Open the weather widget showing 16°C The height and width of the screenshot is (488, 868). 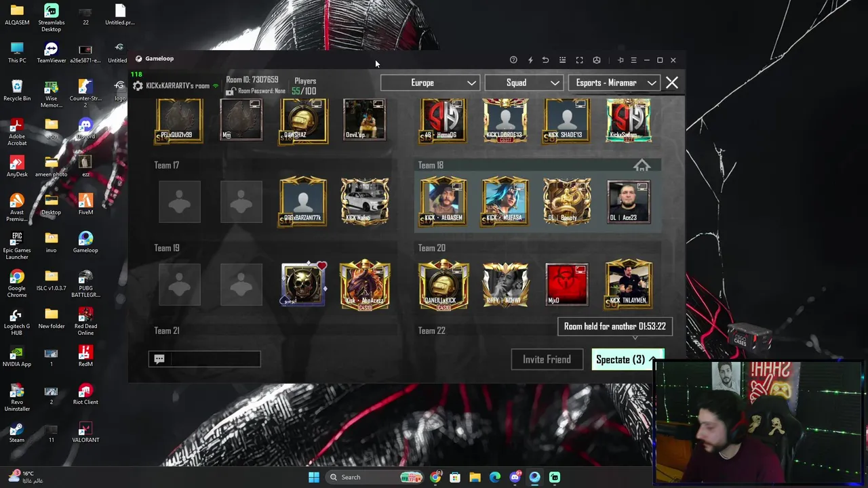(x=26, y=477)
